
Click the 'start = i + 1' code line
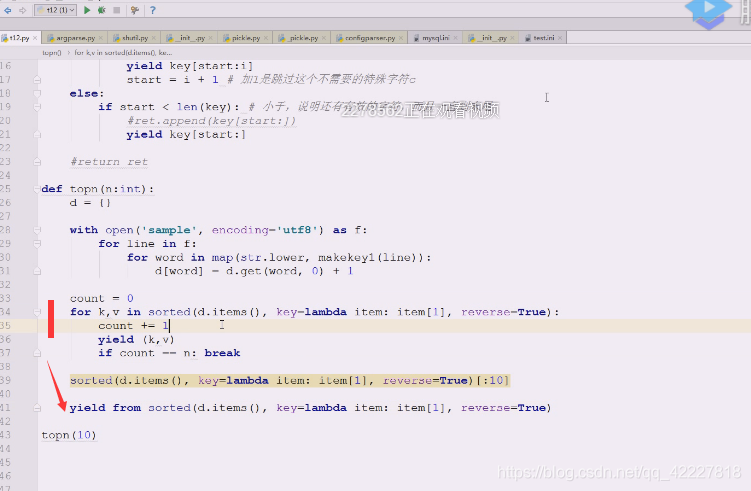click(172, 80)
